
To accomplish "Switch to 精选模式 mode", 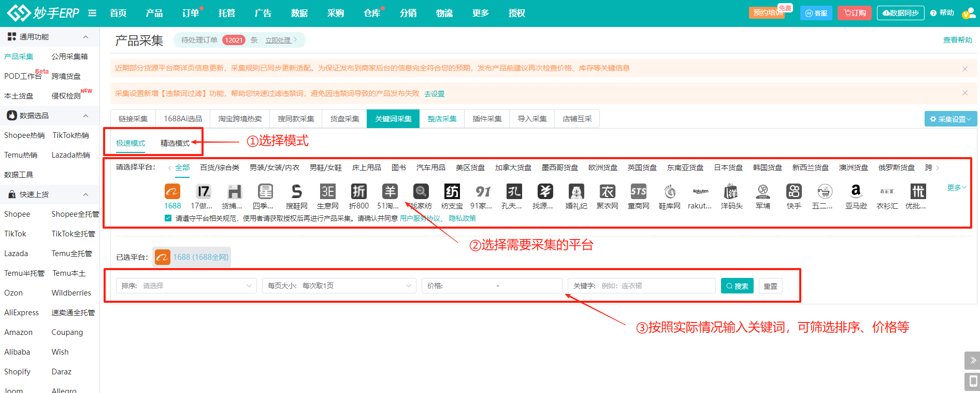I will [175, 143].
